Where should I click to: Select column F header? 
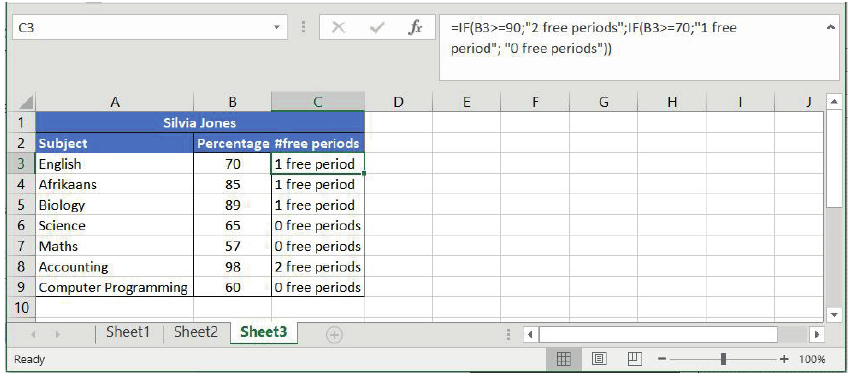click(x=535, y=102)
